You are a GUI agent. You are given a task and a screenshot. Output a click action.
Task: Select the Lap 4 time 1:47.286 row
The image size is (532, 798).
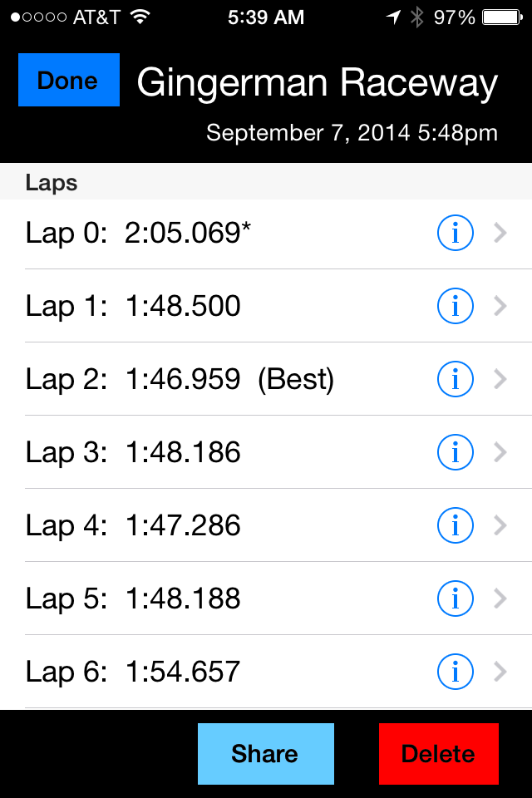pyautogui.click(x=183, y=526)
